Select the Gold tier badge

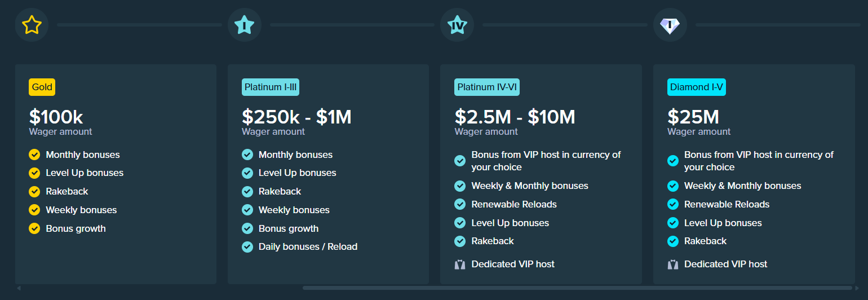pos(42,87)
